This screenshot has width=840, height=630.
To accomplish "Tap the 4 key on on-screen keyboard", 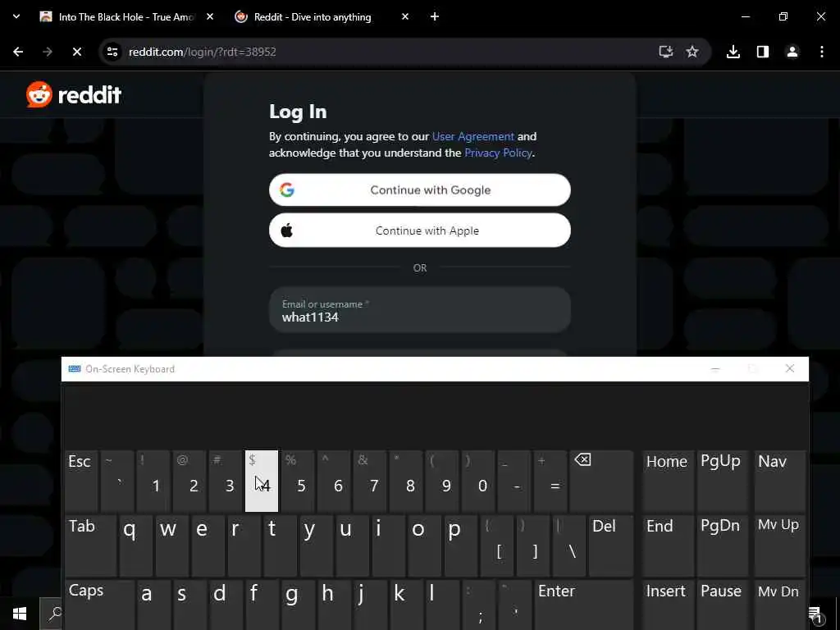I will click(x=262, y=481).
